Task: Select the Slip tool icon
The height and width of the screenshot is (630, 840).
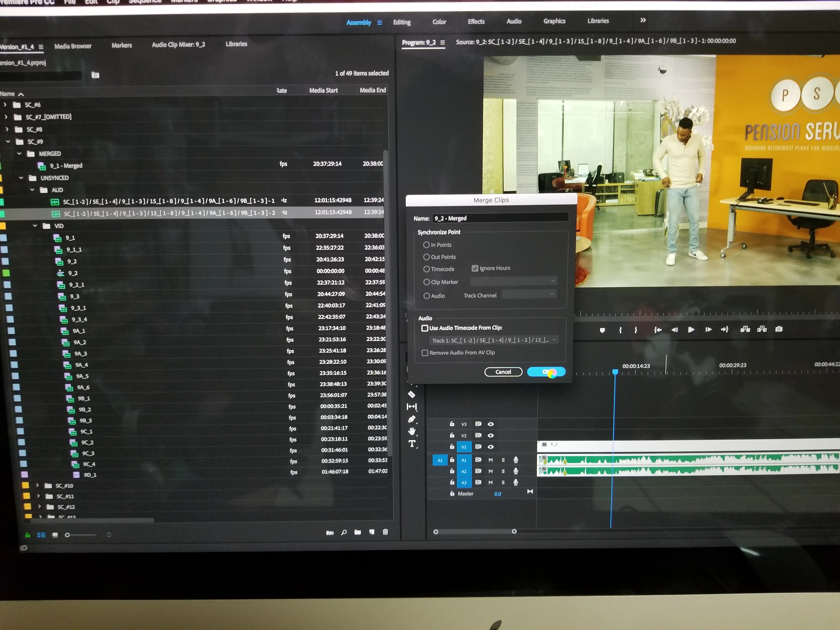Action: [x=412, y=407]
